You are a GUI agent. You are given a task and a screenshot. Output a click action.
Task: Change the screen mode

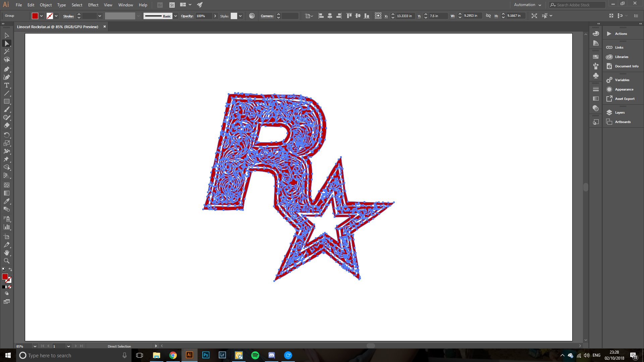[6, 302]
